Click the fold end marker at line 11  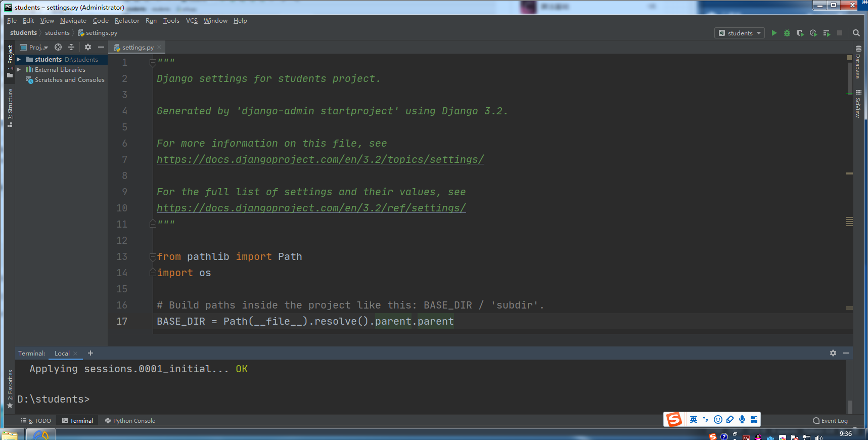click(x=153, y=224)
